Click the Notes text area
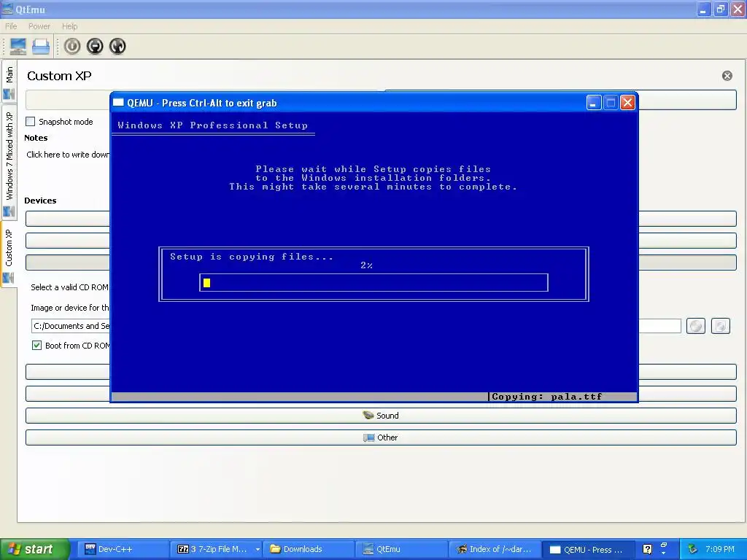 coord(68,155)
